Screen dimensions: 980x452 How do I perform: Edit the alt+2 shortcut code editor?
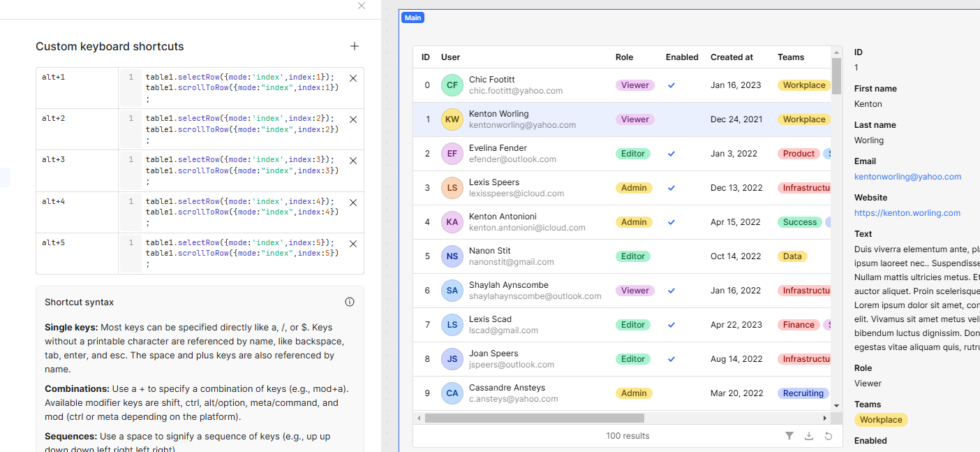(x=242, y=129)
